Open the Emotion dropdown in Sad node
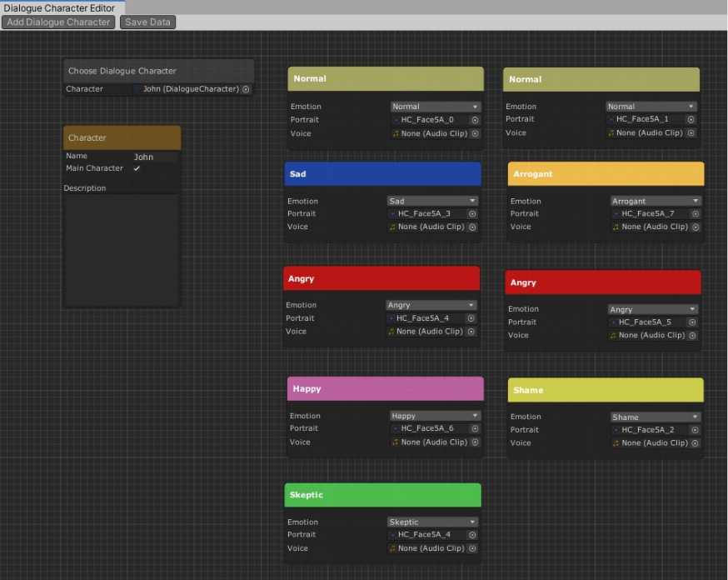This screenshot has width=728, height=580. point(432,201)
